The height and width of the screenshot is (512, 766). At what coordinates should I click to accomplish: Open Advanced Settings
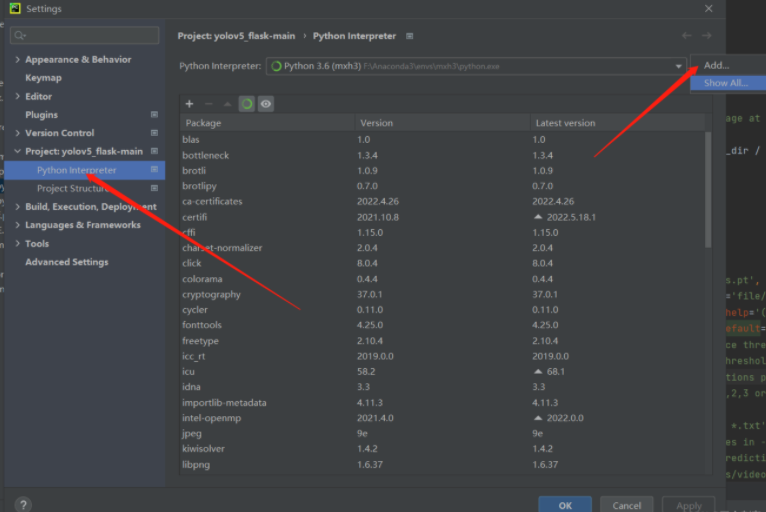(x=67, y=262)
